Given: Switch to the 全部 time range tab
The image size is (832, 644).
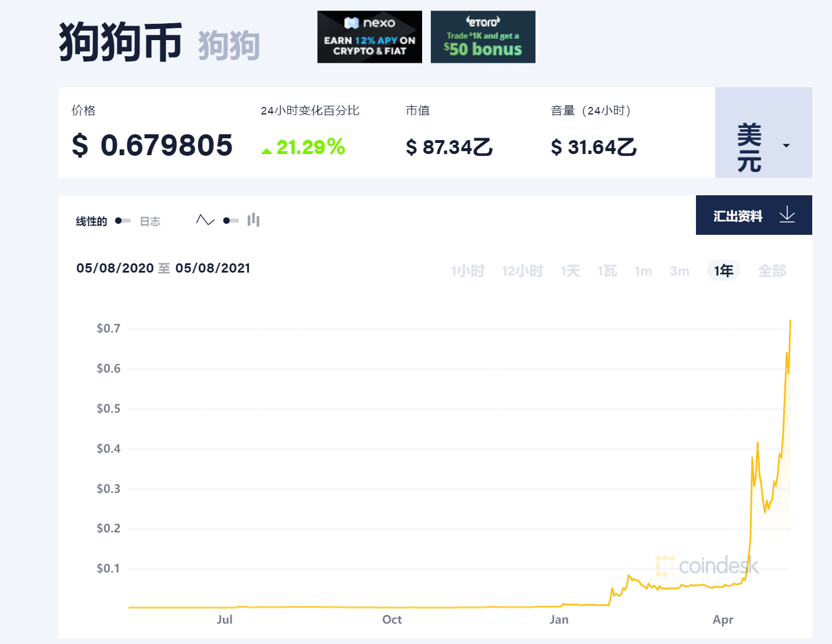Looking at the screenshot, I should pos(772,270).
